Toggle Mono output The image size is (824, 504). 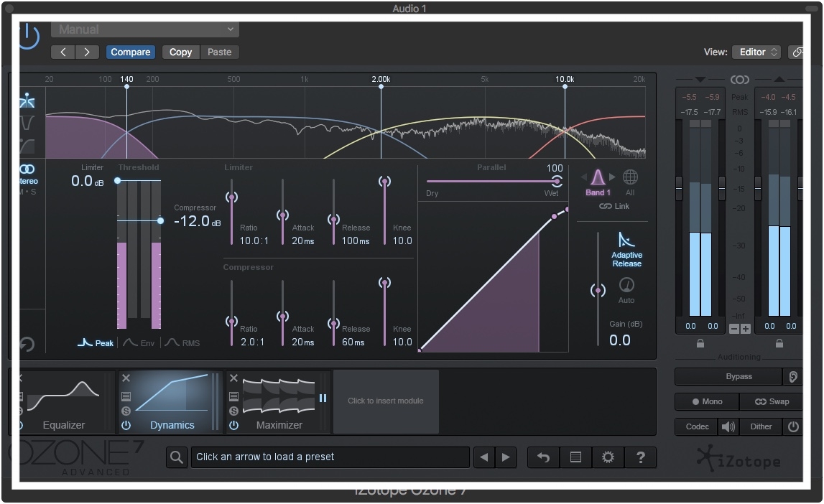(707, 401)
